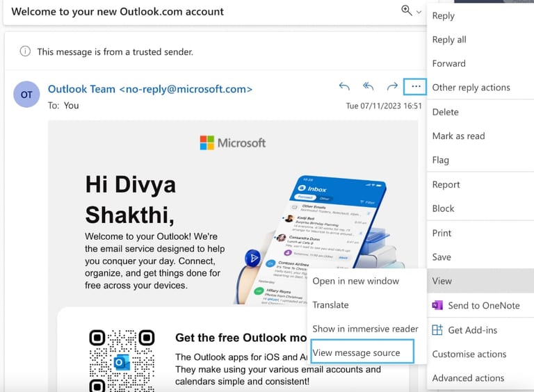Image resolution: width=534 pixels, height=392 pixels.
Task: Choose Translate in the View submenu
Action: click(366, 304)
